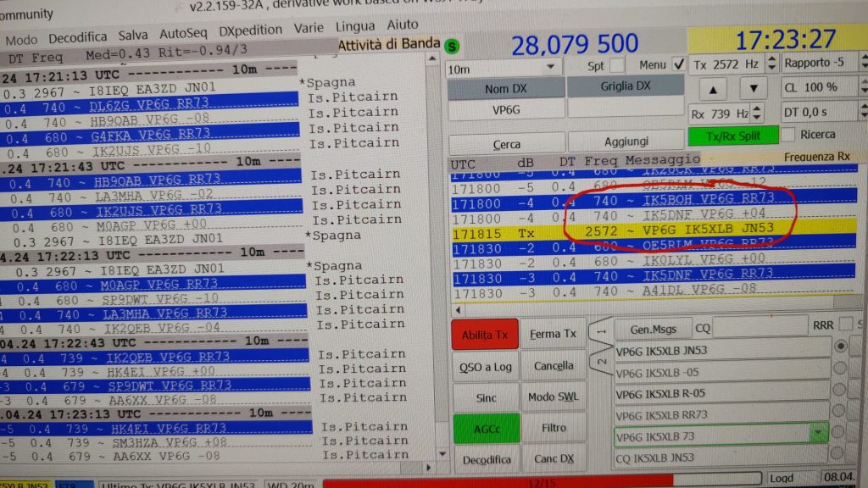868x488 pixels.
Task: Click the 28,079 500 frequency display
Action: tap(575, 45)
